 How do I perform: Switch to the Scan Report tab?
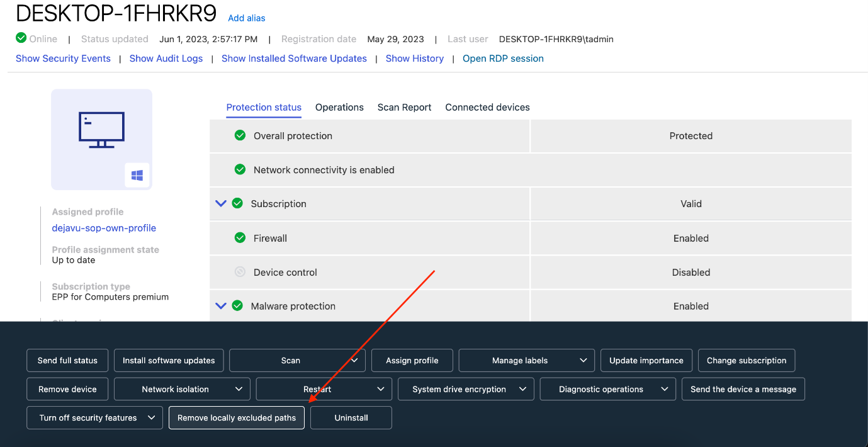pos(404,107)
